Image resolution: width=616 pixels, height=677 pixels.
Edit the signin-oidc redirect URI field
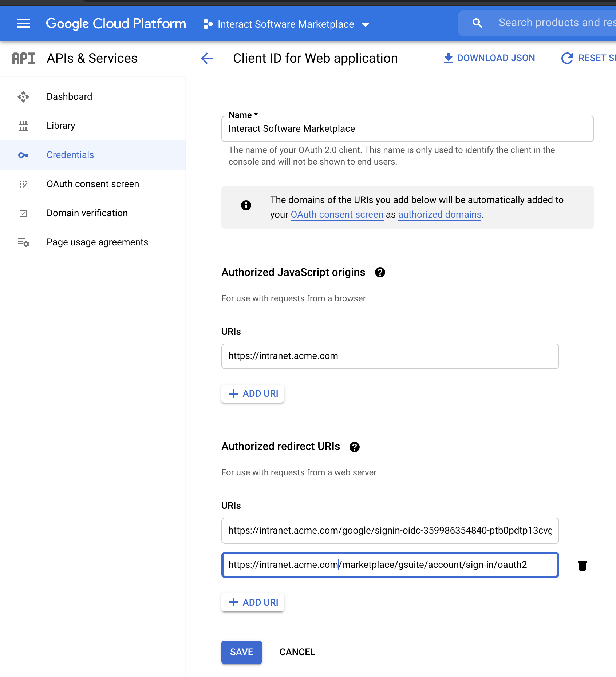point(390,531)
